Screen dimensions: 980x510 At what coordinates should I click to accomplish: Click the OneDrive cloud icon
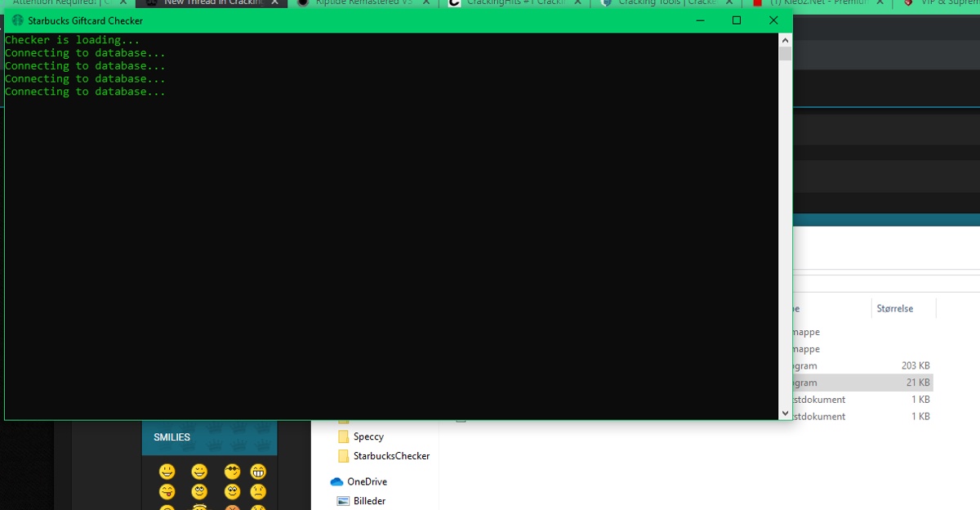pyautogui.click(x=336, y=481)
